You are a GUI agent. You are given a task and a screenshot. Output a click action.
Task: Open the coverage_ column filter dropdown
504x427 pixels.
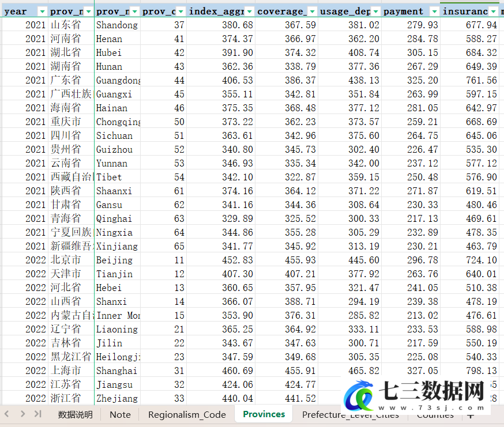[x=312, y=12]
